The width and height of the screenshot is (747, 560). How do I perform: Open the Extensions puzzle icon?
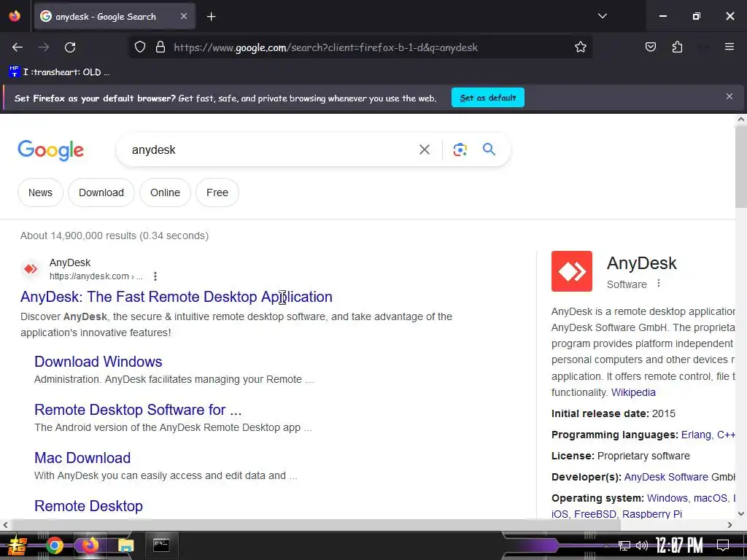[x=677, y=47]
